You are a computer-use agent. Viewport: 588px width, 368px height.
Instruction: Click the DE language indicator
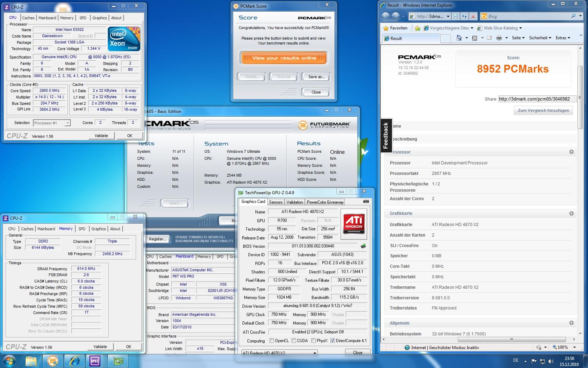tap(516, 361)
